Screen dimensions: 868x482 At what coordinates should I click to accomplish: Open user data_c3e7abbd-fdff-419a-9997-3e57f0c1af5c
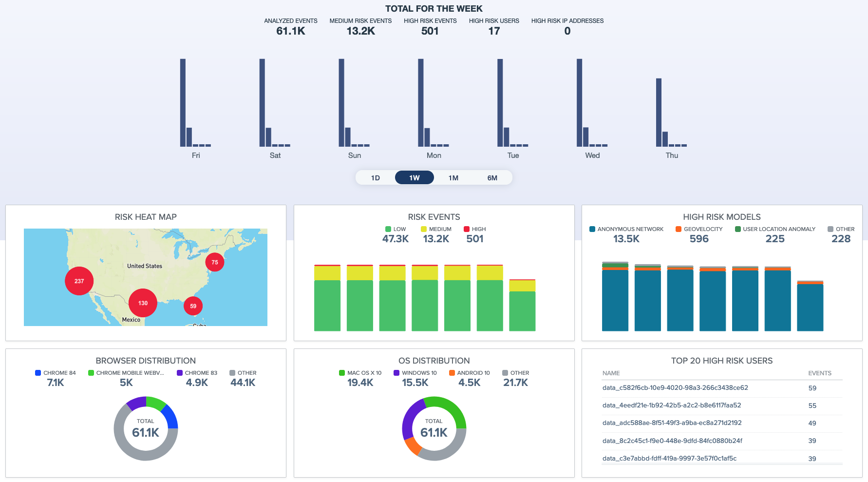[x=669, y=459]
